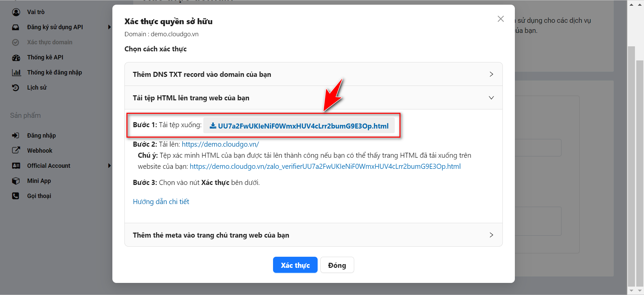This screenshot has width=644, height=295.
Task: Click the Webhook external-link icon
Action: pos(16,150)
